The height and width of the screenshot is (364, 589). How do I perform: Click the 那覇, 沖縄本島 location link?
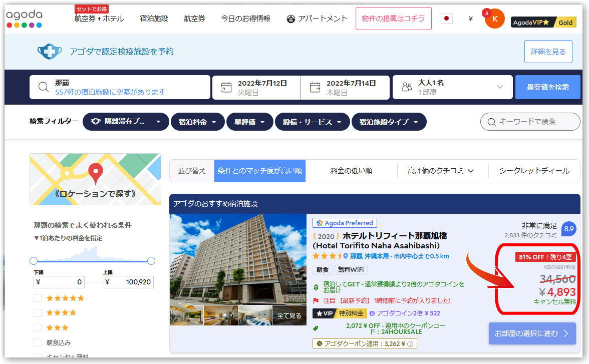tap(399, 256)
